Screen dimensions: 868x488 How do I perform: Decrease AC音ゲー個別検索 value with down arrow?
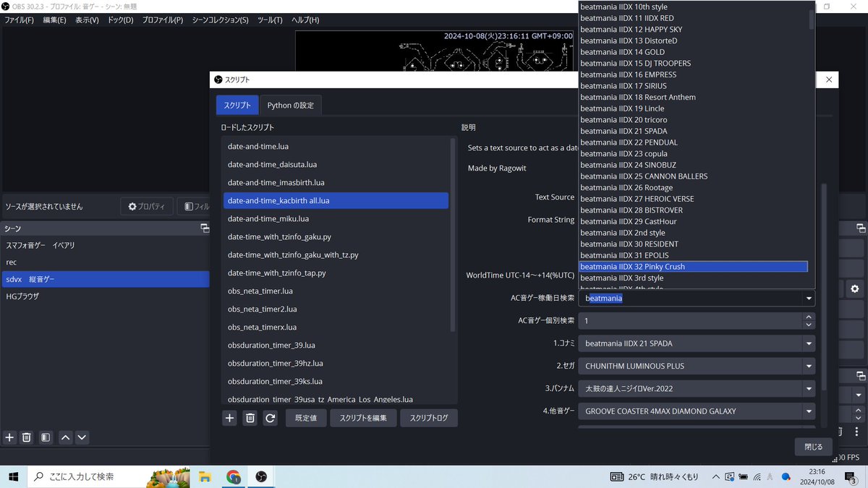[808, 325]
